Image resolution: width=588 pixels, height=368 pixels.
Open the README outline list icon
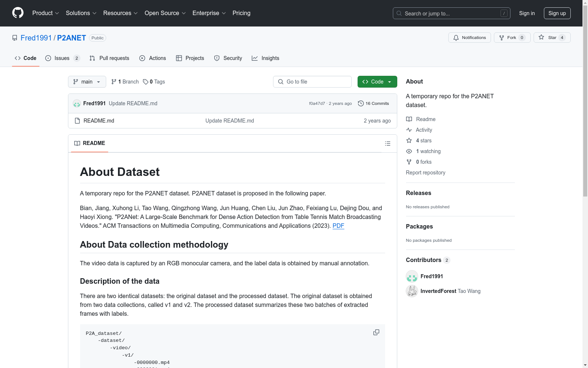[388, 144]
